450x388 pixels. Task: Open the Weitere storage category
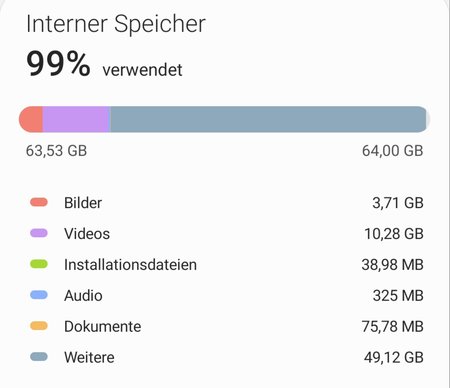[225, 357]
